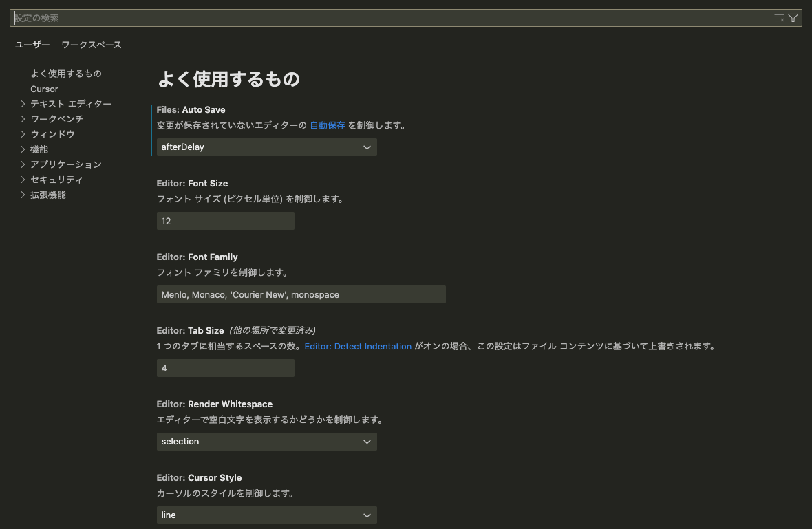Screen dimensions: 812x529
Task: Open the Auto Save afterDelay dropdown
Action: pyautogui.click(x=266, y=147)
